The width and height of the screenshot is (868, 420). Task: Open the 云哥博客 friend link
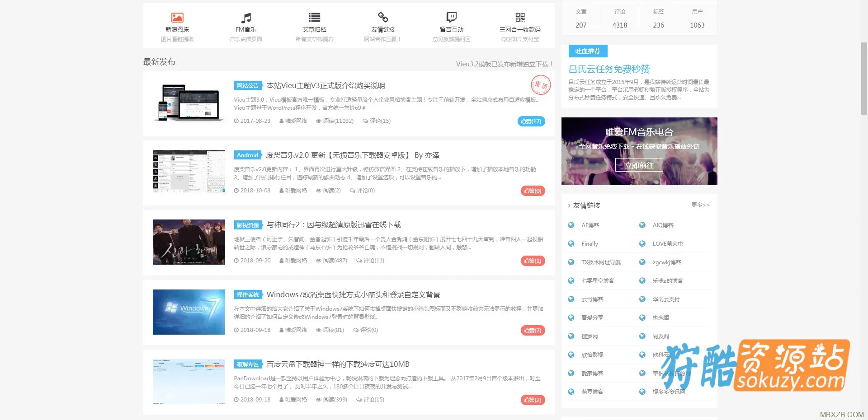592,299
